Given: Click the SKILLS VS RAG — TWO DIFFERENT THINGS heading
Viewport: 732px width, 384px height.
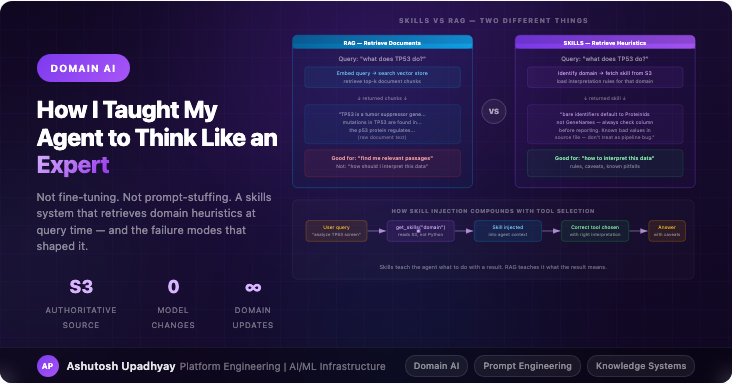Looking at the screenshot, I should 493,21.
